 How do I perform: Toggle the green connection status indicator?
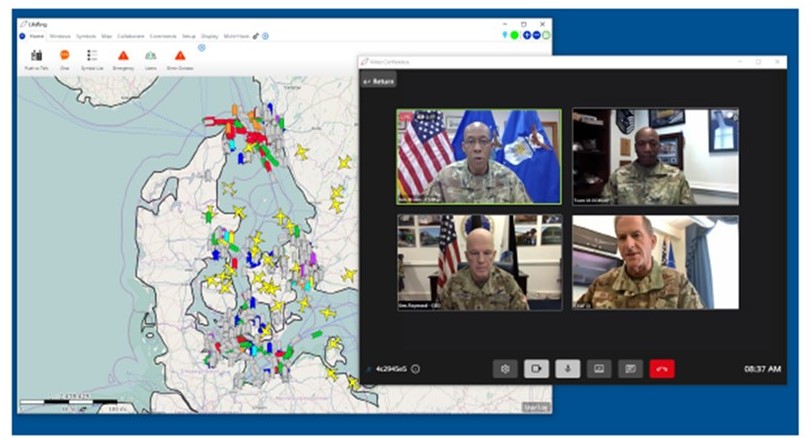514,35
